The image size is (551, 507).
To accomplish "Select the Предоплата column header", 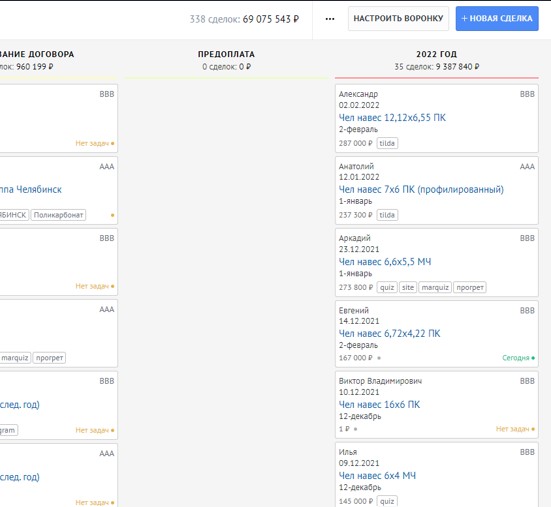I will pos(226,54).
